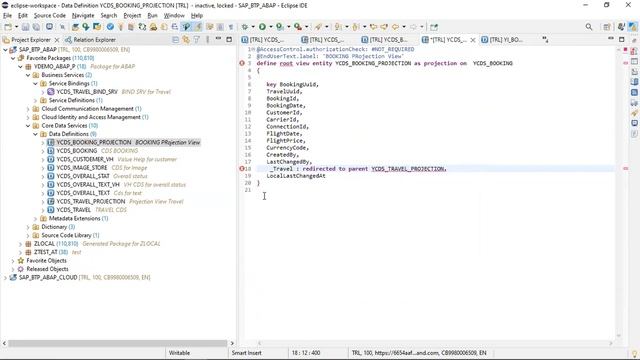Open the New icon dropdown arrow
This screenshot has width=640, height=360.
tap(16, 27)
